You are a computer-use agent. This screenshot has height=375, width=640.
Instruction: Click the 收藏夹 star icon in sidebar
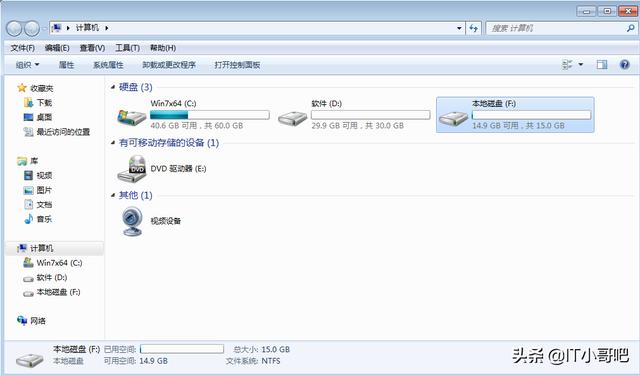pyautogui.click(x=22, y=88)
